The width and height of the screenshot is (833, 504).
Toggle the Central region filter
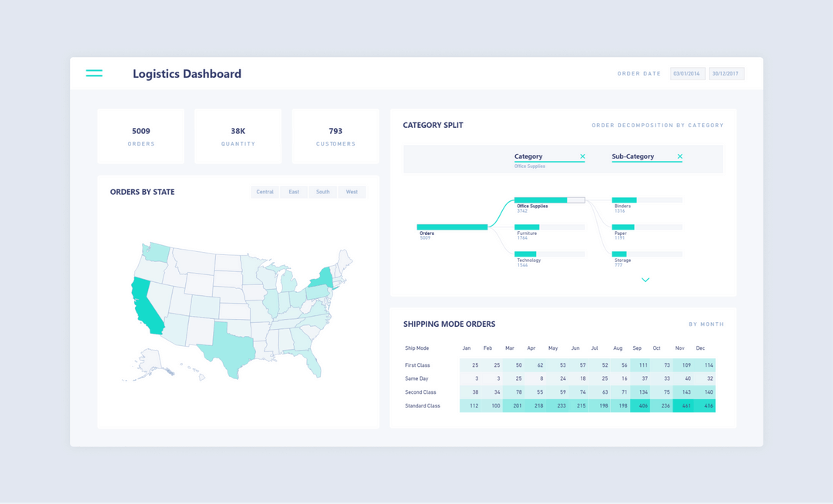(265, 191)
